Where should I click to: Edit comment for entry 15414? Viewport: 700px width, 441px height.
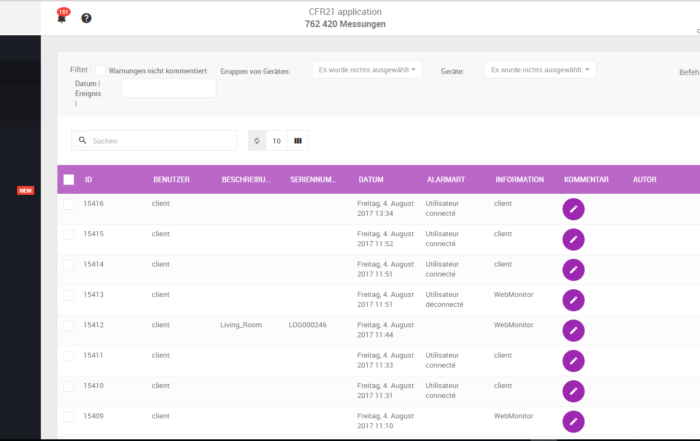pos(573,270)
